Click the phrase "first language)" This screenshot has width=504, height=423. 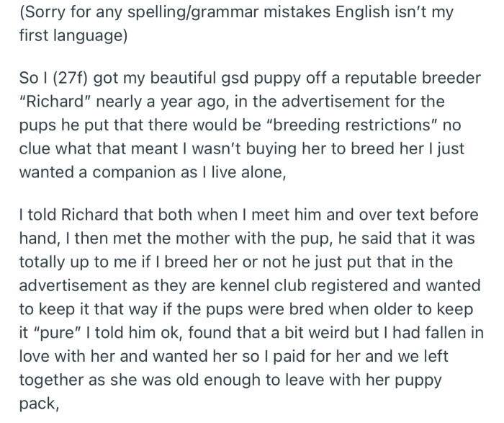pos(71,37)
